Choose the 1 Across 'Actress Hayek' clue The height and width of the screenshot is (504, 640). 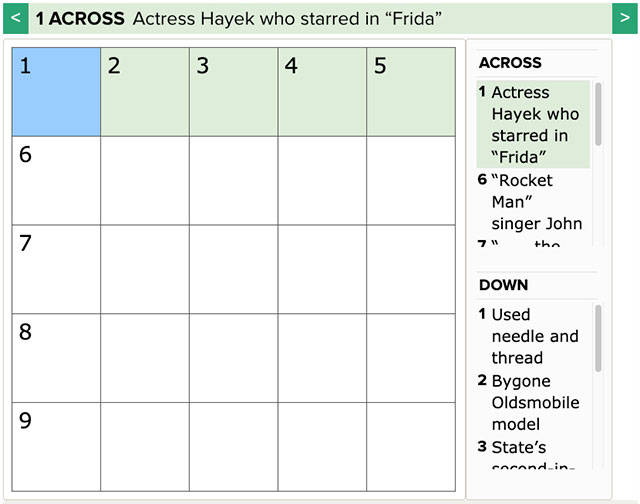coord(534,124)
